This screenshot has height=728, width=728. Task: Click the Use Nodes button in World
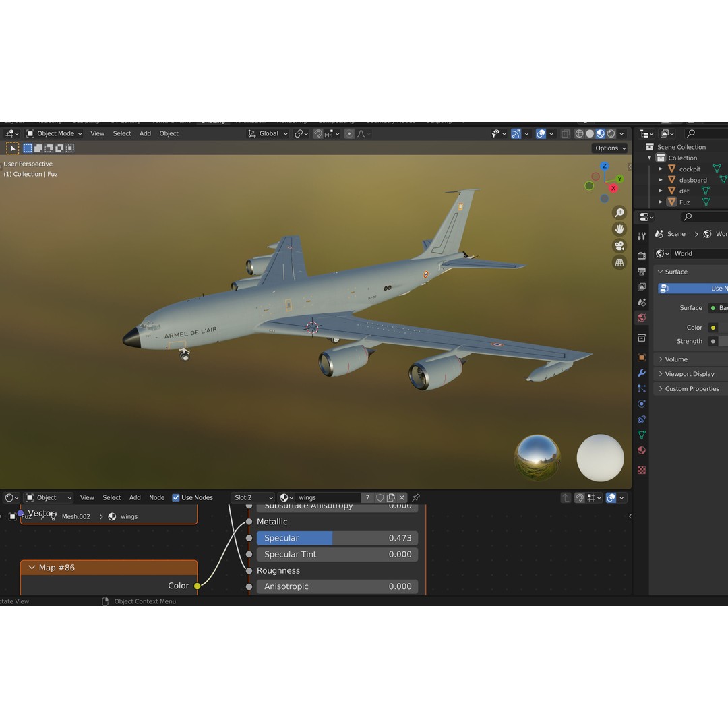(693, 289)
